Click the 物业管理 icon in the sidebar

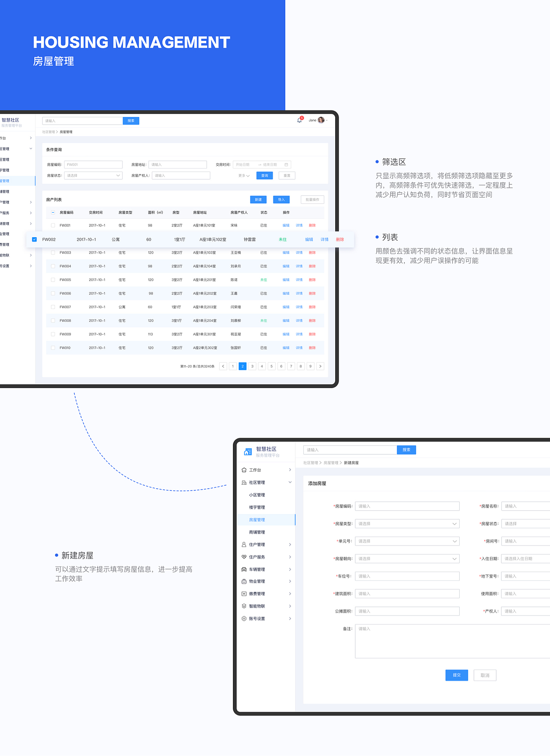pyautogui.click(x=244, y=582)
